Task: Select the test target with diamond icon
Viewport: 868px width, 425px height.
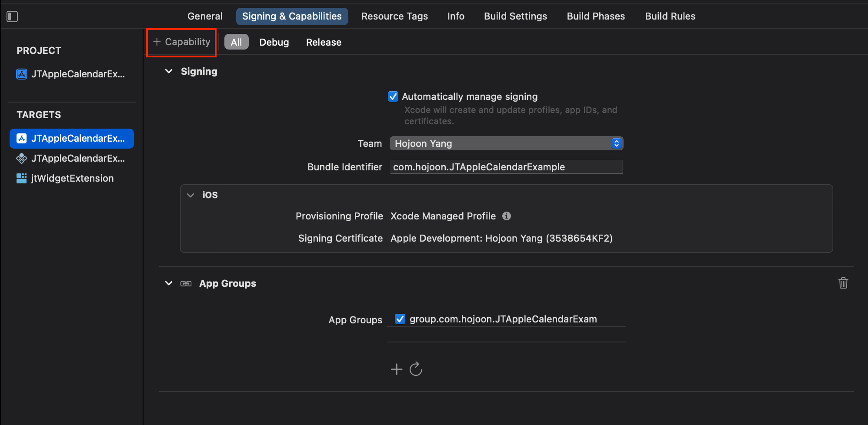Action: (x=72, y=158)
